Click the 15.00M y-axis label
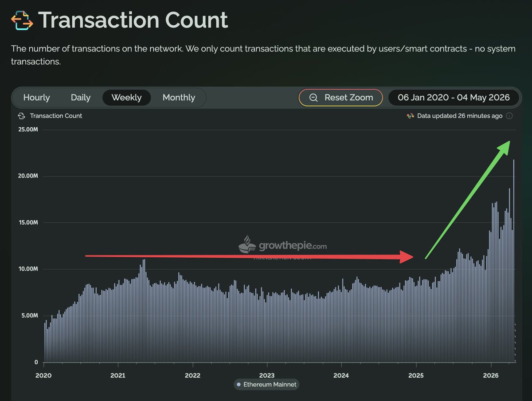The width and height of the screenshot is (532, 401). (28, 223)
